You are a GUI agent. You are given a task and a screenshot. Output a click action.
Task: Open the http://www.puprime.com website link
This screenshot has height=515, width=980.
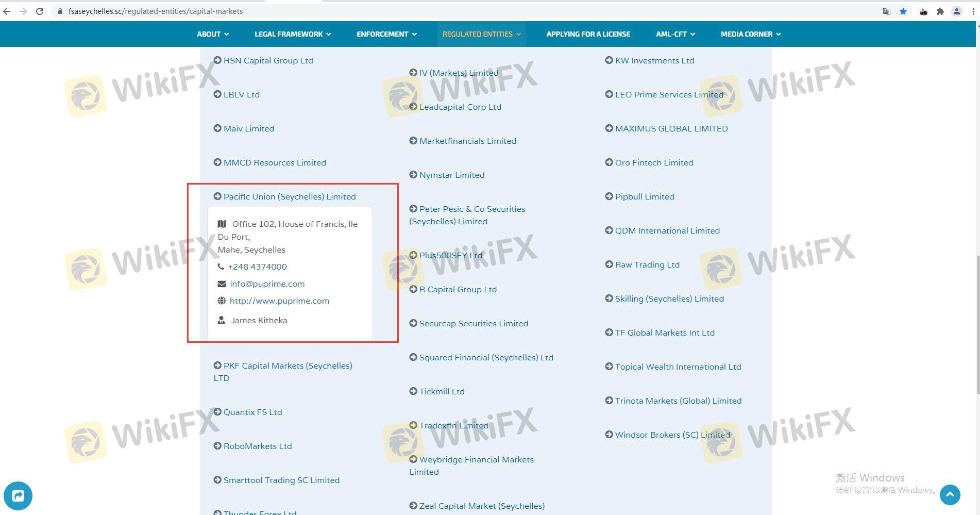(x=279, y=301)
